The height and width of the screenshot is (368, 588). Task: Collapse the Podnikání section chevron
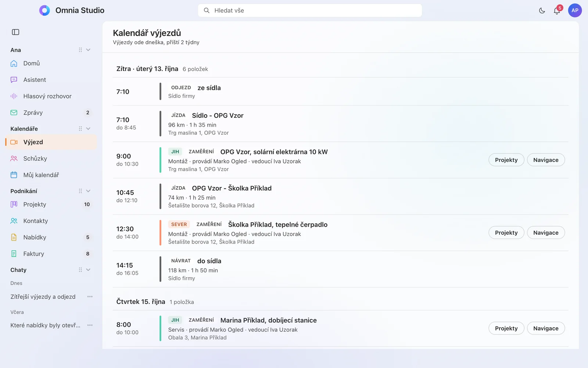click(x=88, y=191)
